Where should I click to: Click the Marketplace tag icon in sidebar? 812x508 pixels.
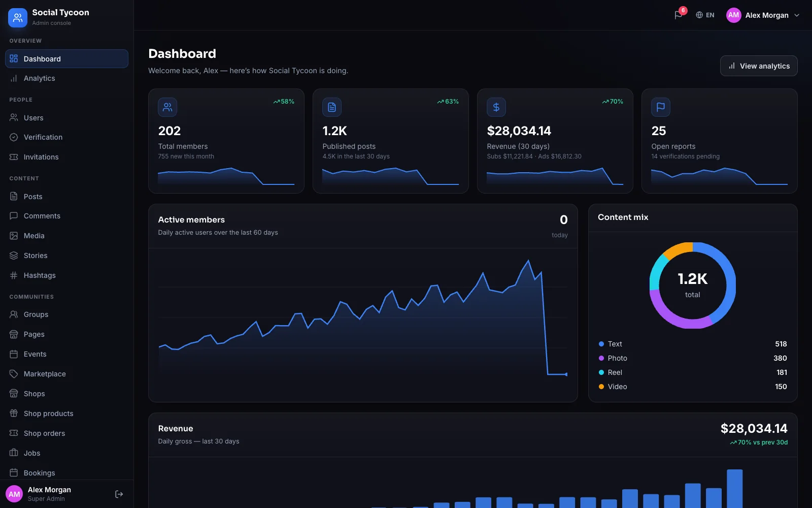[14, 374]
